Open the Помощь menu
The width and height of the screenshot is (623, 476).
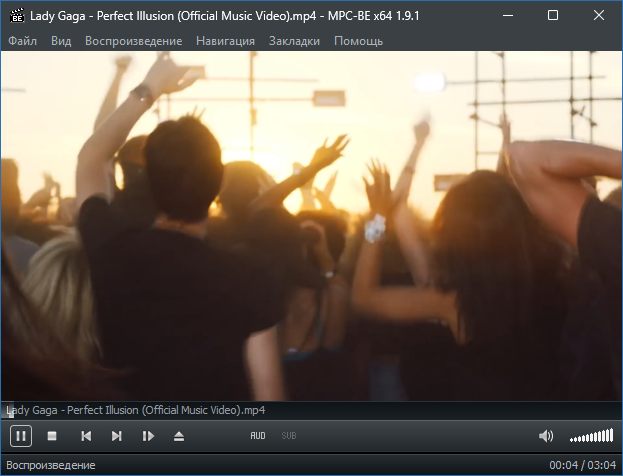click(358, 41)
